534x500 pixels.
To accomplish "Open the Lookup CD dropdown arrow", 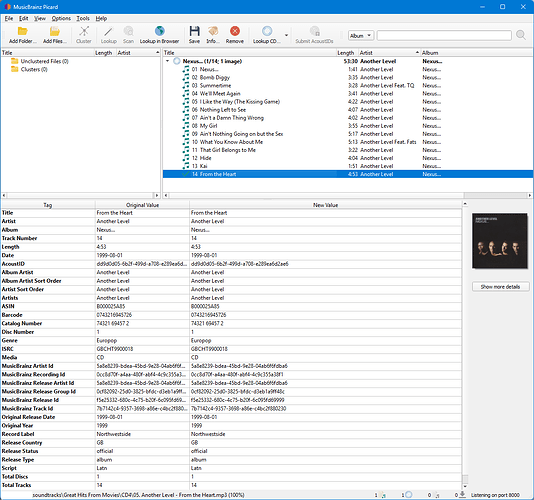I will pos(286,35).
